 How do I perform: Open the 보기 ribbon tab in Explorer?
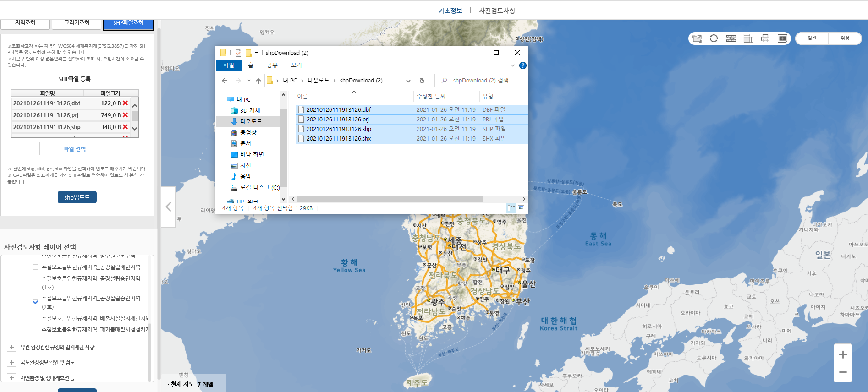[296, 65]
